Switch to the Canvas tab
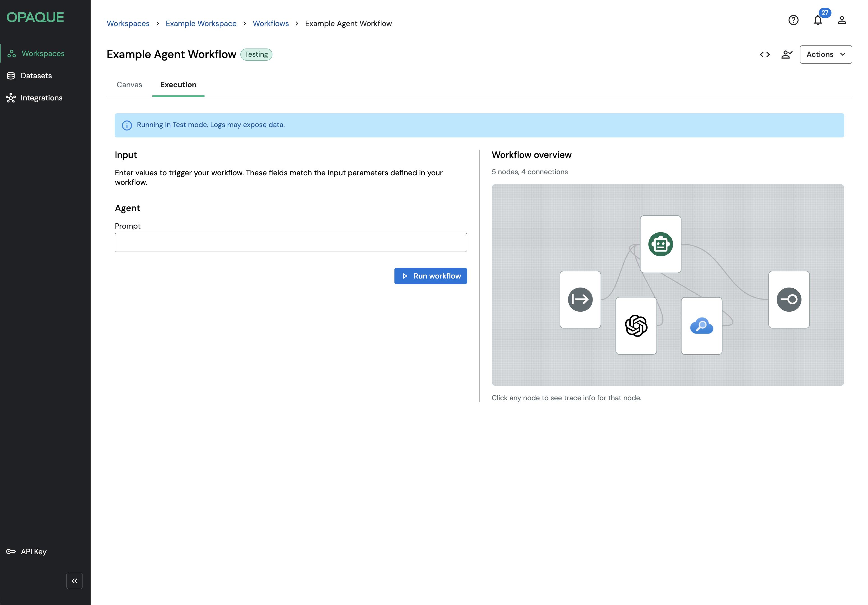The image size is (868, 605). coord(129,85)
